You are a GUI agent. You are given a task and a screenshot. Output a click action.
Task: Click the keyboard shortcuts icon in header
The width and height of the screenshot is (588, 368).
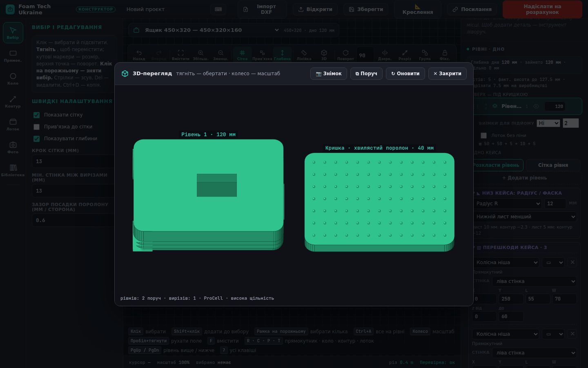pyautogui.click(x=218, y=9)
